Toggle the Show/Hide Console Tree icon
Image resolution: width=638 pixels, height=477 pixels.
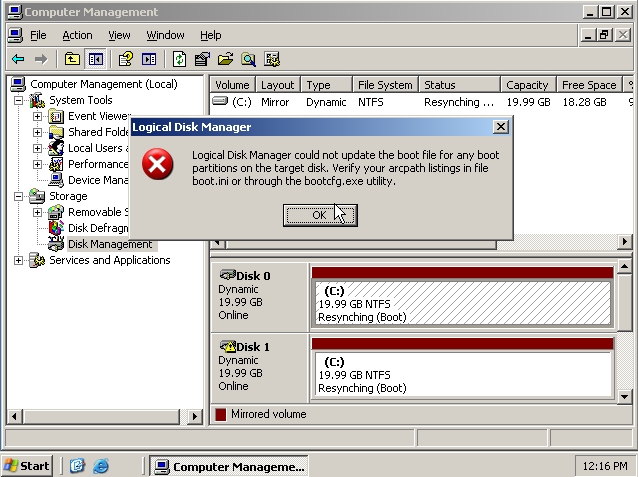pos(96,59)
